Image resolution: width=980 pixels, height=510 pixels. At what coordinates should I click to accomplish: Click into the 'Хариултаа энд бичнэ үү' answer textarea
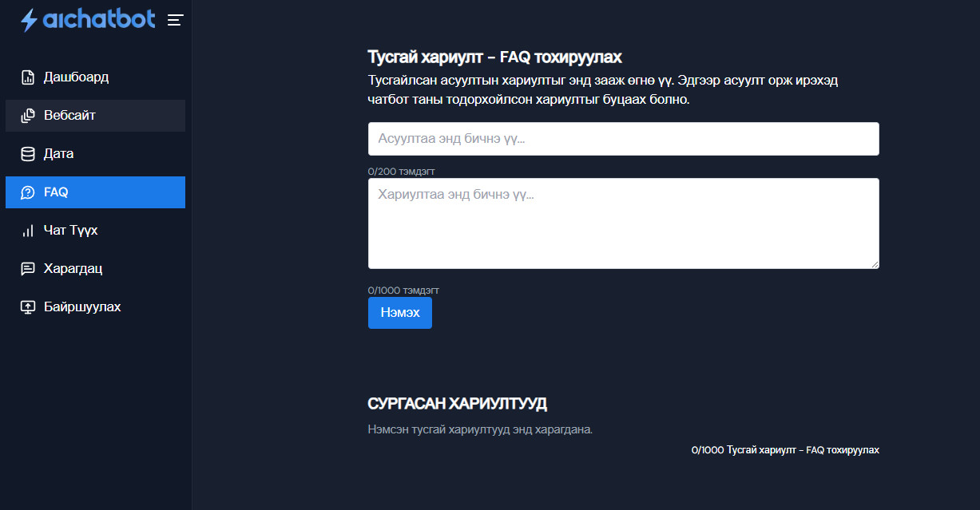(x=623, y=223)
